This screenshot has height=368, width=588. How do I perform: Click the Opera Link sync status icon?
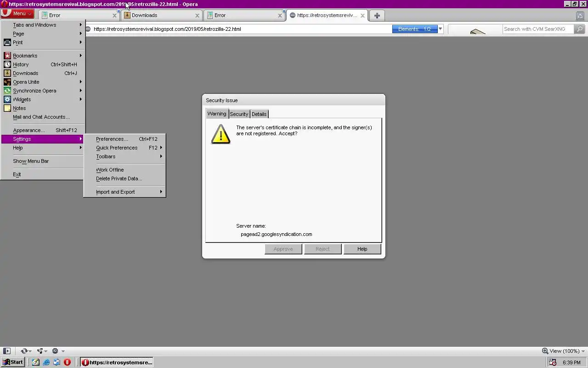[x=24, y=351]
